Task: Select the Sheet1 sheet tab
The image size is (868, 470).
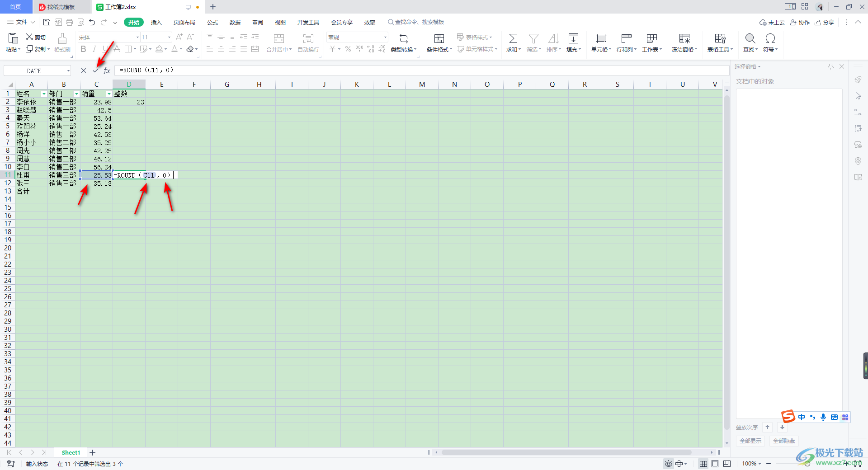Action: pos(71,453)
